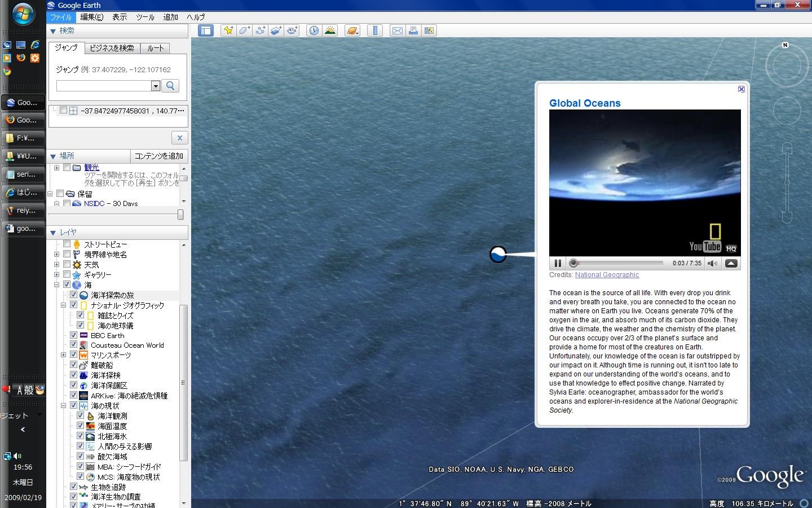Click the shipwreck (難破船) layer icon
The height and width of the screenshot is (508, 812).
click(x=83, y=365)
